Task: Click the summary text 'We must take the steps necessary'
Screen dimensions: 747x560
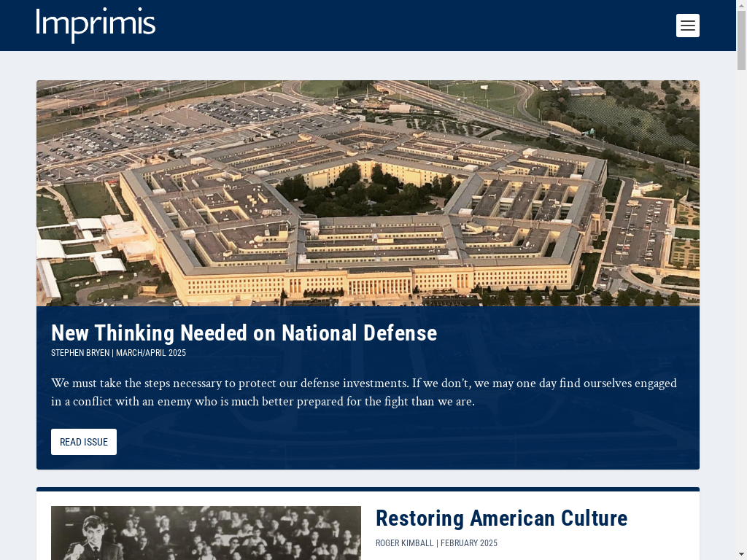Action: (x=364, y=392)
